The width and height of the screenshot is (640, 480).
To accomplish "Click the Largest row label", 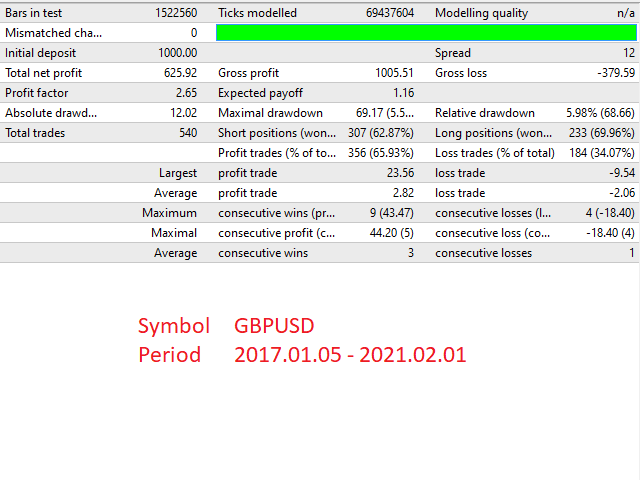I will pyautogui.click(x=178, y=173).
